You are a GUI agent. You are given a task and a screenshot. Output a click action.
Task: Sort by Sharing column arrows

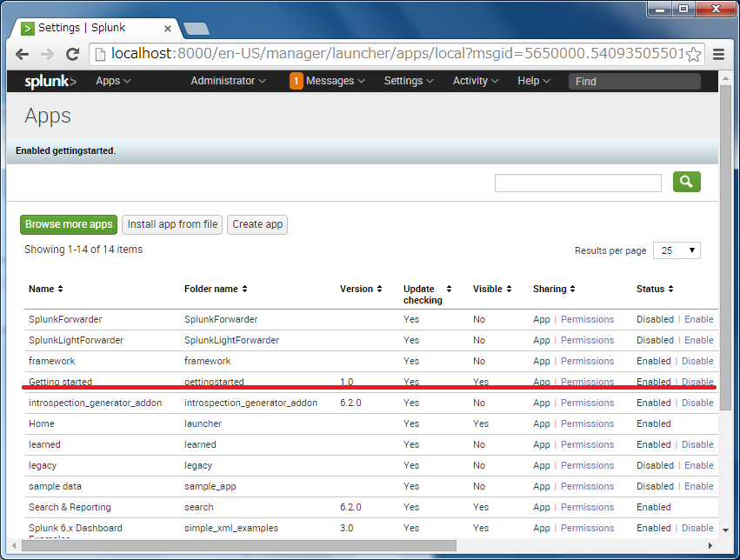[x=572, y=289]
